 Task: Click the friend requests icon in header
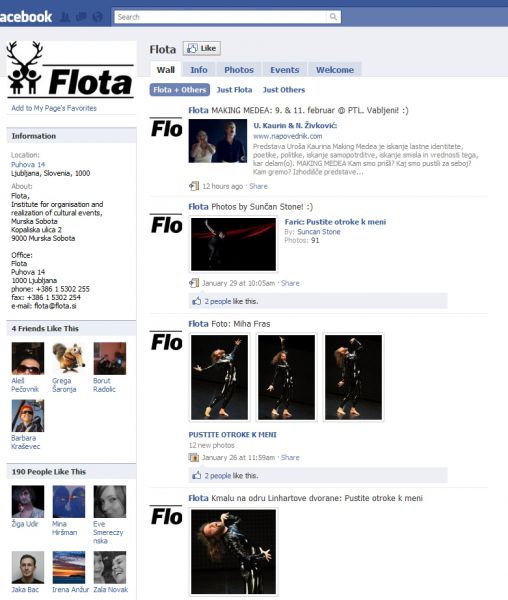[x=65, y=17]
